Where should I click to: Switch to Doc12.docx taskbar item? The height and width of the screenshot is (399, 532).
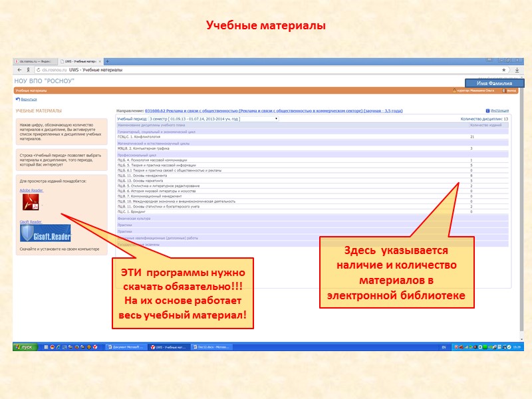click(x=211, y=347)
